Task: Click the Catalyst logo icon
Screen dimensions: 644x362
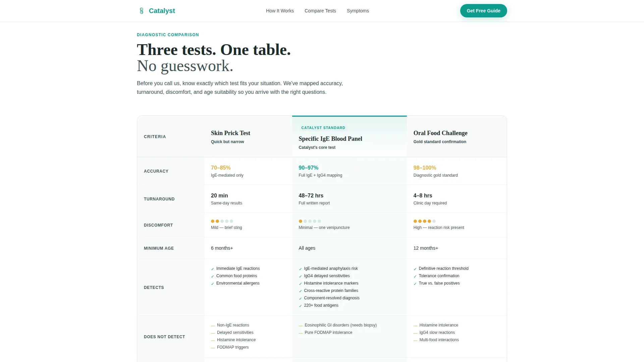Action: point(142,11)
